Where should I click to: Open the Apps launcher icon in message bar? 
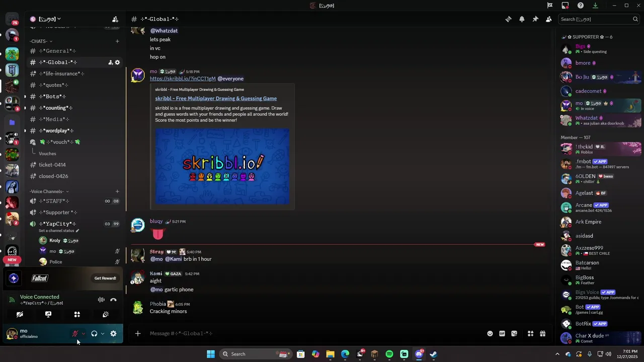530,333
